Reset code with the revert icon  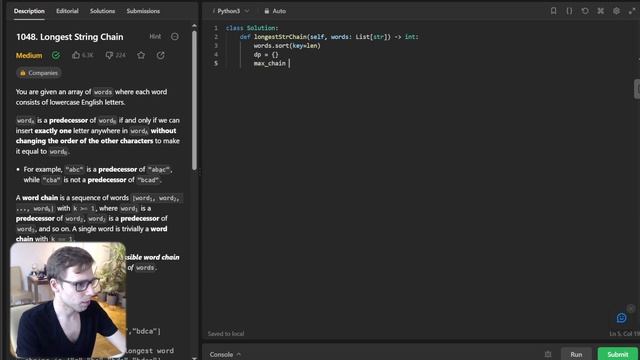(x=585, y=11)
